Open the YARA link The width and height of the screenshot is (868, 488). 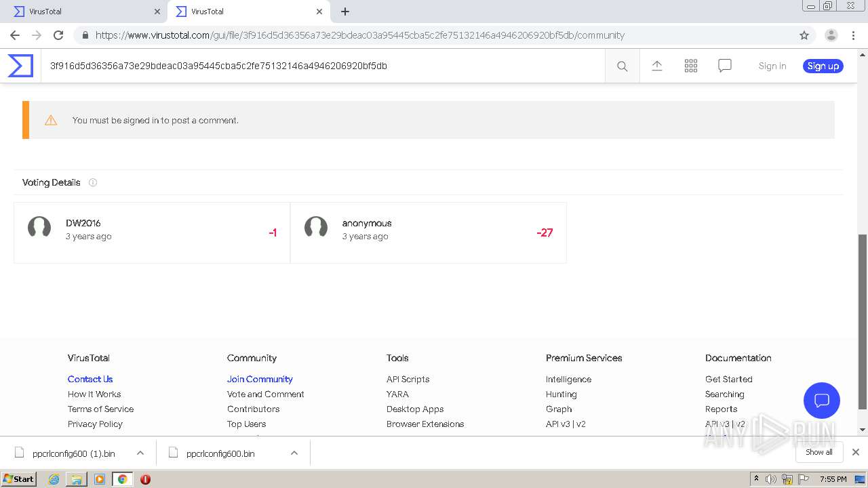(x=397, y=394)
